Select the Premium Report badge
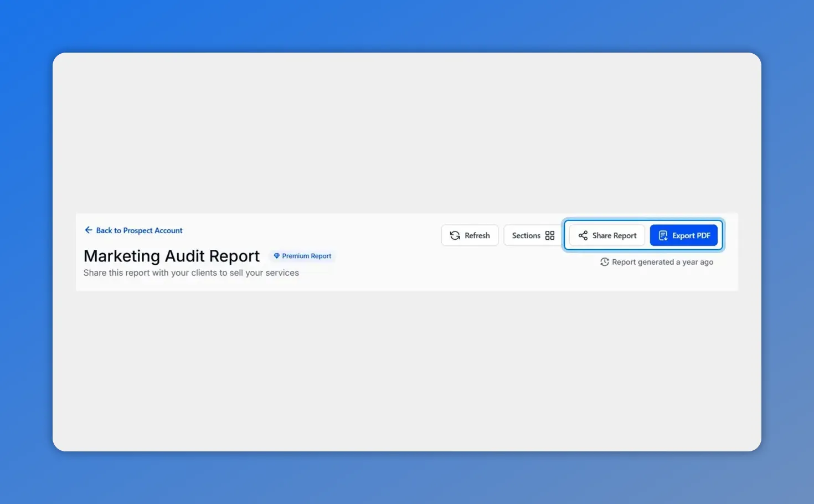This screenshot has width=814, height=504. (x=302, y=256)
